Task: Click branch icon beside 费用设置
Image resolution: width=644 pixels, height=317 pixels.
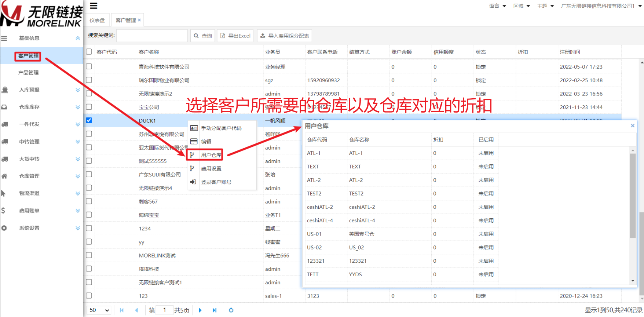Action: [192, 168]
